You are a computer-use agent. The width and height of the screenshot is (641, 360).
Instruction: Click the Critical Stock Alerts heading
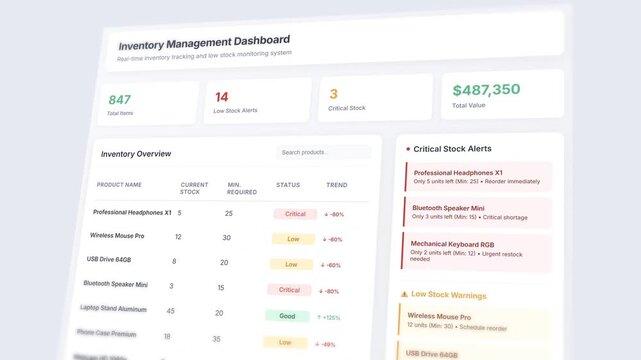[452, 149]
